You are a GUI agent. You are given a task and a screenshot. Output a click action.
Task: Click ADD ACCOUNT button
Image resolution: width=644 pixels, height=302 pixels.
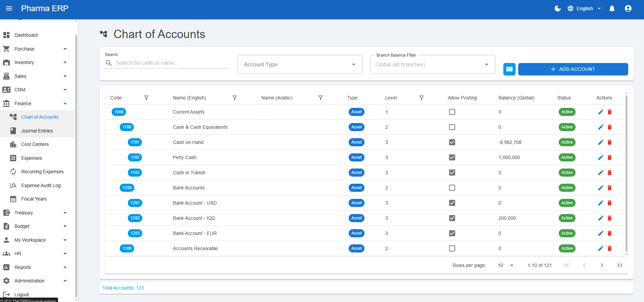coord(573,69)
